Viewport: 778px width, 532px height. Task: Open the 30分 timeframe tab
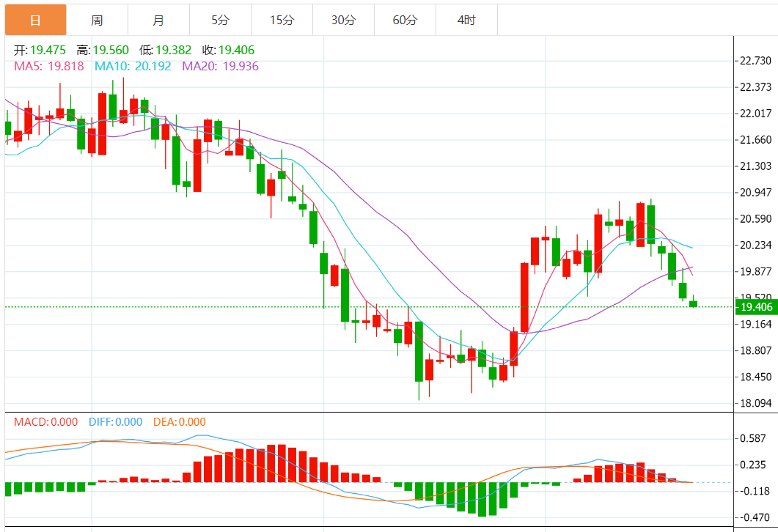click(343, 20)
